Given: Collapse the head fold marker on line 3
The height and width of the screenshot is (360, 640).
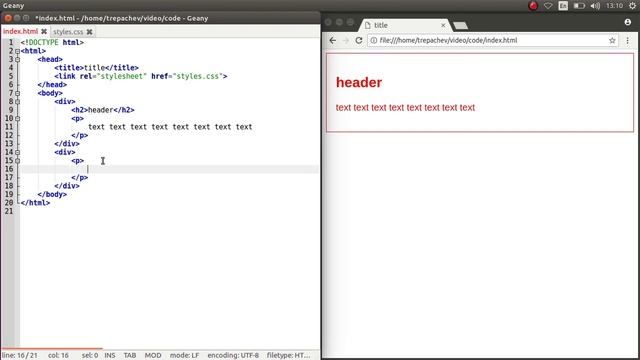Looking at the screenshot, I should pyautogui.click(x=17, y=60).
